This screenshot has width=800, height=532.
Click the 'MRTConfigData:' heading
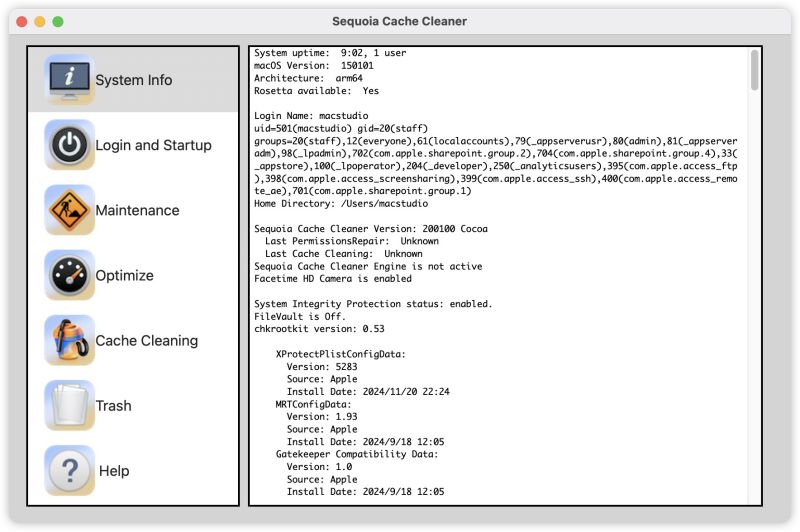click(313, 404)
